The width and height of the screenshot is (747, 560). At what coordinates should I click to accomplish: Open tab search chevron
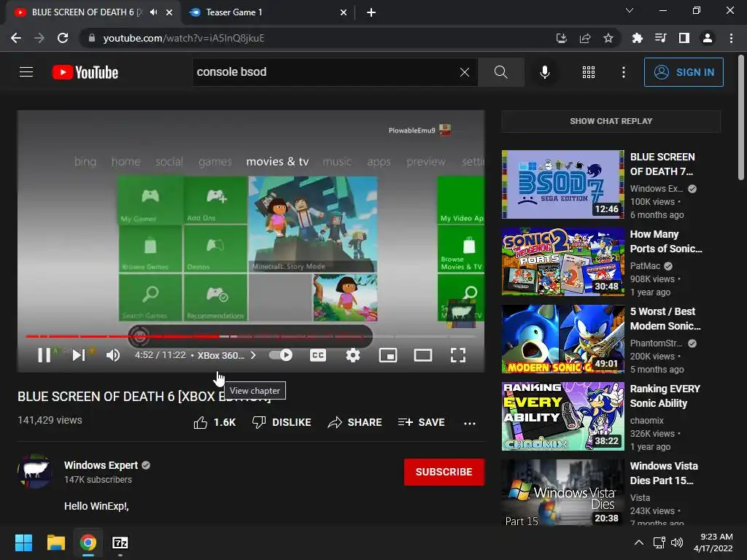coord(630,10)
